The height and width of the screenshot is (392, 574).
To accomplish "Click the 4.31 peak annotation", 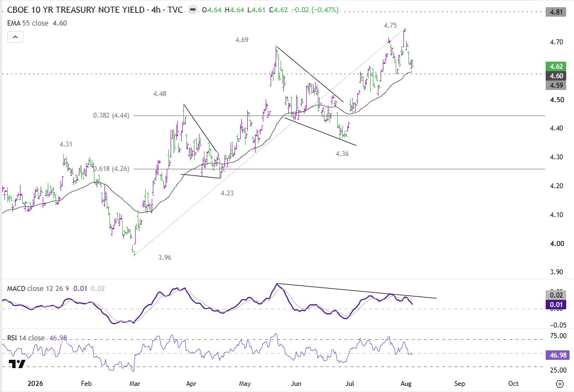I will 66,144.
